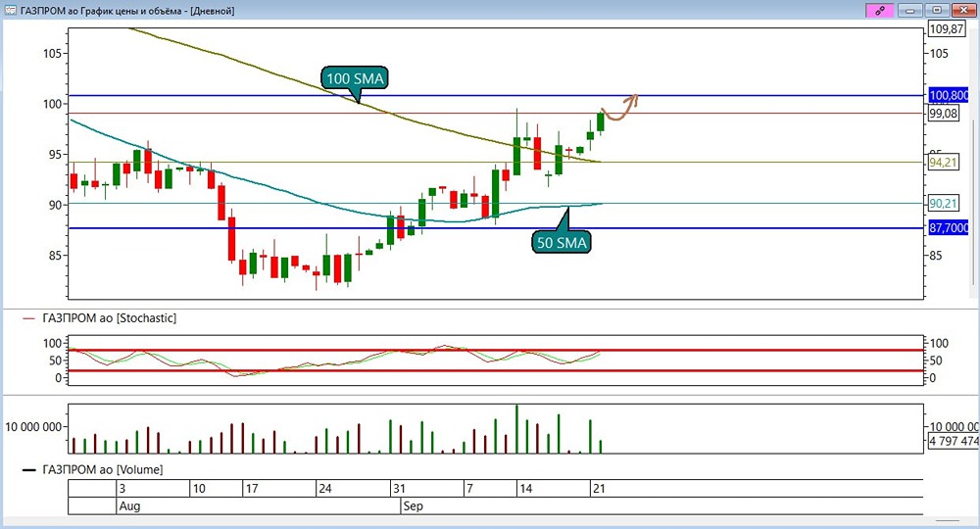The width and height of the screenshot is (980, 529).
Task: Click the 4 797 474 volume value label
Action: pos(954,441)
